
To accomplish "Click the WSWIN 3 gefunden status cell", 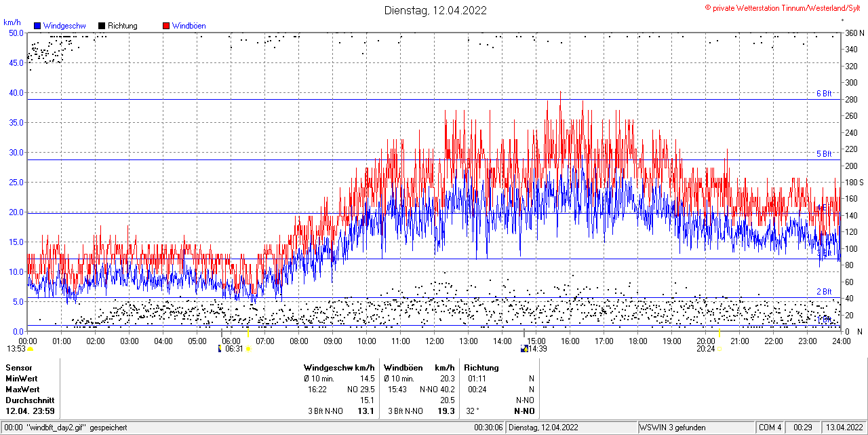I will pos(673,428).
